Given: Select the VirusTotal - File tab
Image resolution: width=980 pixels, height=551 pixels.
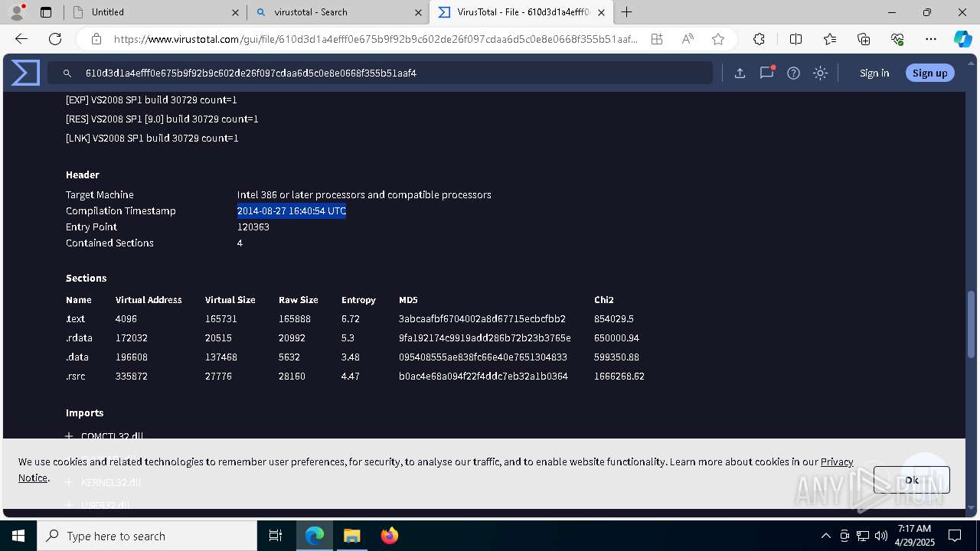Looking at the screenshot, I should (521, 12).
